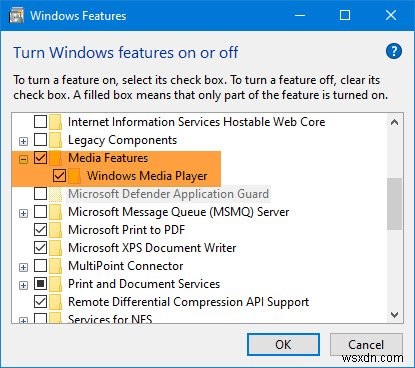
Task: Uncheck Microsoft XPS Document Writer checkbox
Action: pyautogui.click(x=40, y=248)
